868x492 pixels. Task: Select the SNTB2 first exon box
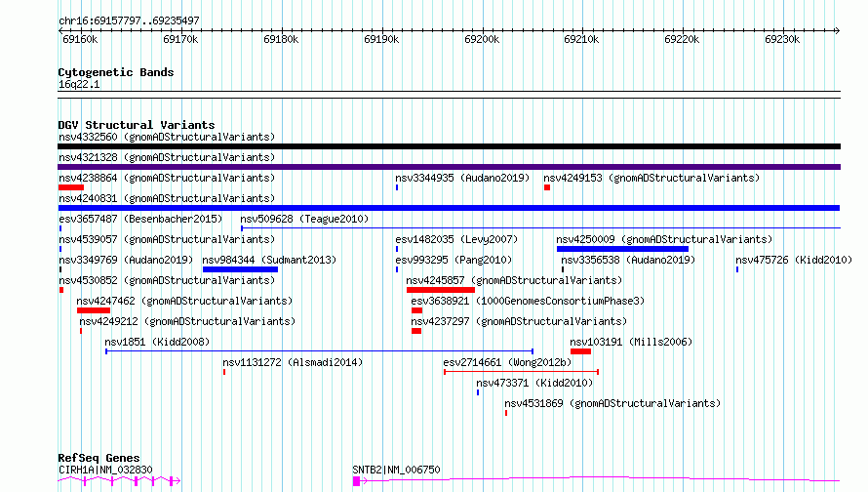tap(357, 481)
